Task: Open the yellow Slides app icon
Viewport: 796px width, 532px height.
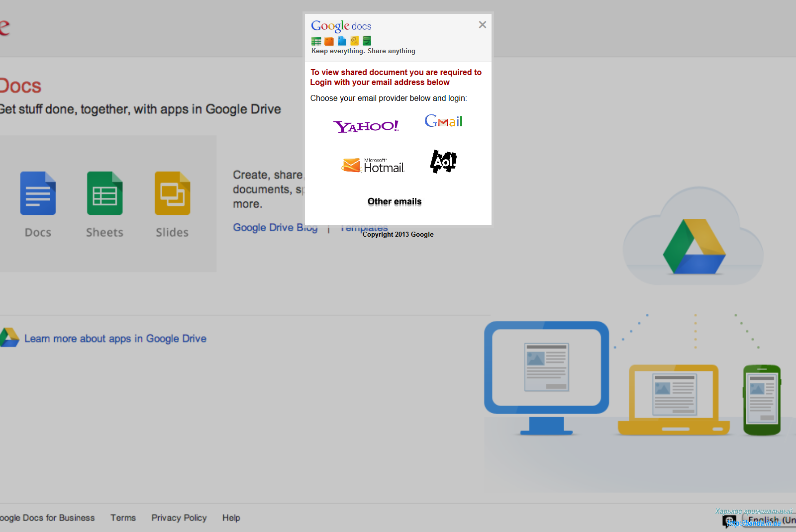Action: coord(172,193)
